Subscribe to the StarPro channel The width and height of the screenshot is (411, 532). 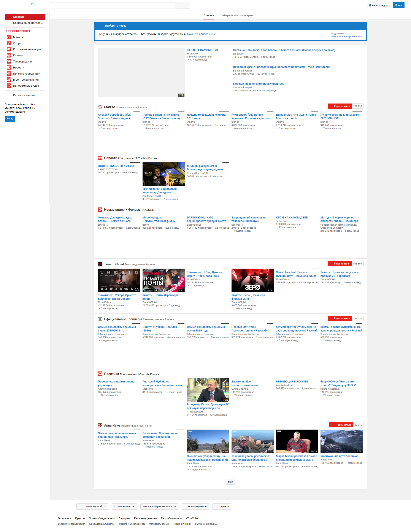click(340, 106)
